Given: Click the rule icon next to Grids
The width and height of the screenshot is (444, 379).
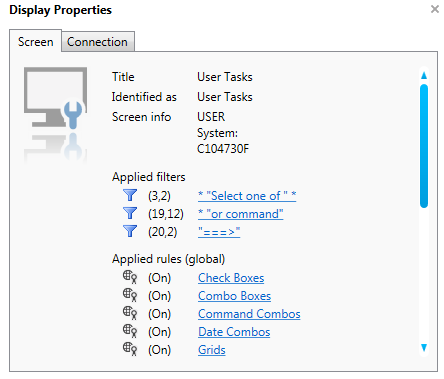Looking at the screenshot, I should [x=130, y=349].
